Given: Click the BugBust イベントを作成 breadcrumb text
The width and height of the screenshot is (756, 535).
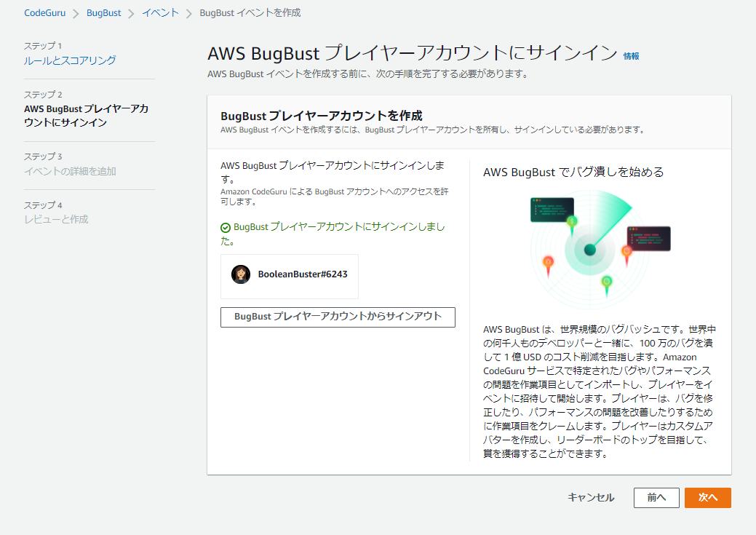Looking at the screenshot, I should (250, 13).
